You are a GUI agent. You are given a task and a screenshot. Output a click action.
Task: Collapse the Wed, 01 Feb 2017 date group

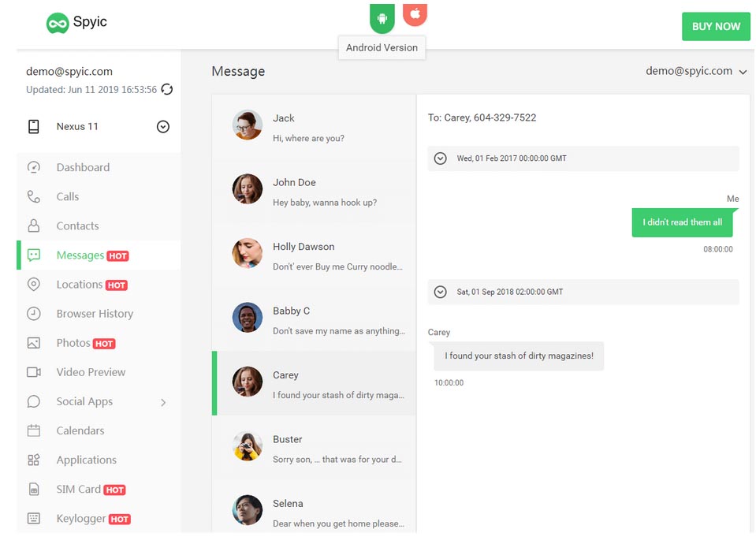[440, 158]
